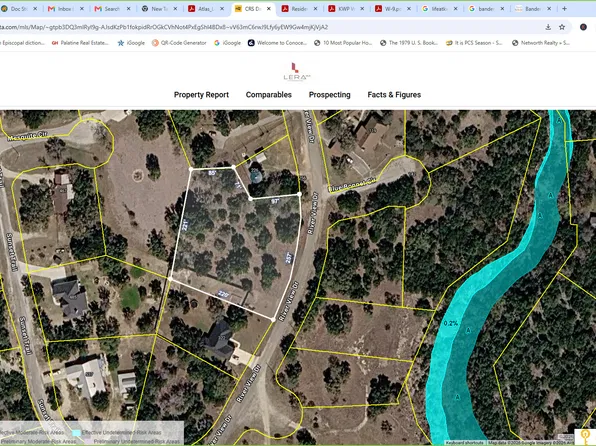The height and width of the screenshot is (446, 596).
Task: Open iGoogle bookmark with star icon
Action: coord(131,43)
